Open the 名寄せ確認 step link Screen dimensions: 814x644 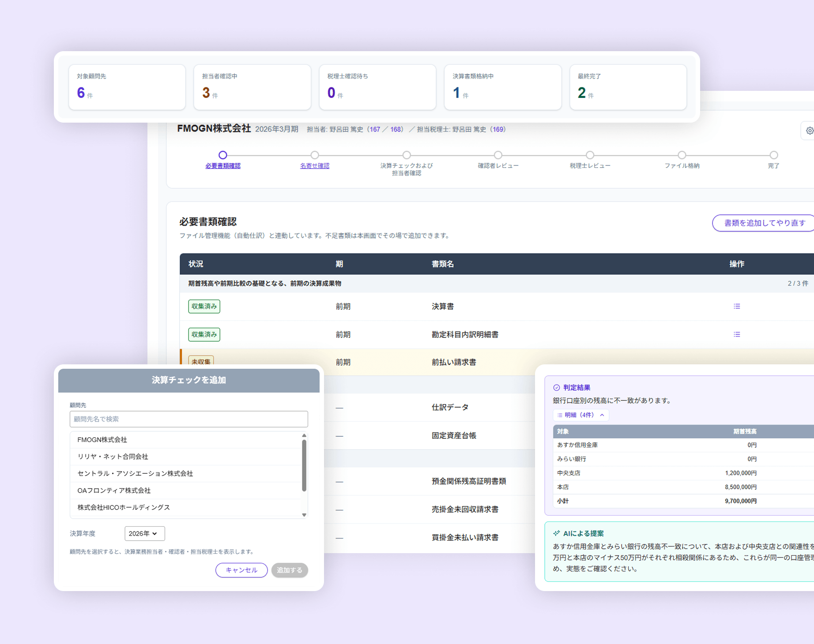(315, 166)
